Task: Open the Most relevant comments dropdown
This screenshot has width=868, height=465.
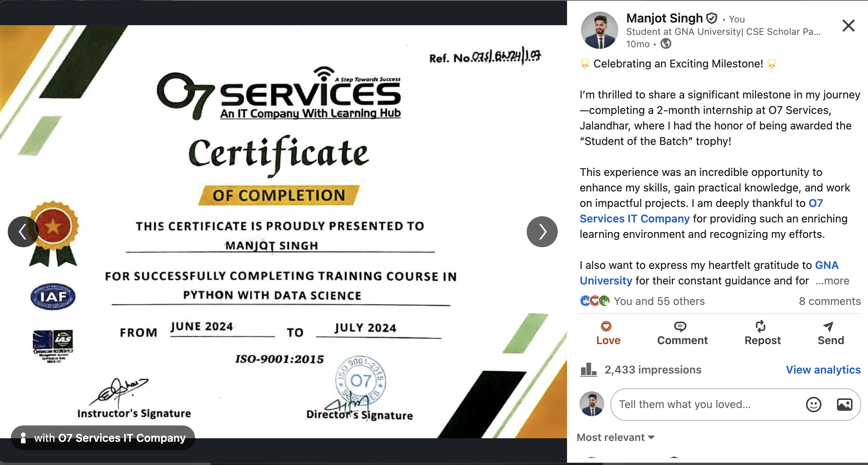Action: pyautogui.click(x=614, y=437)
